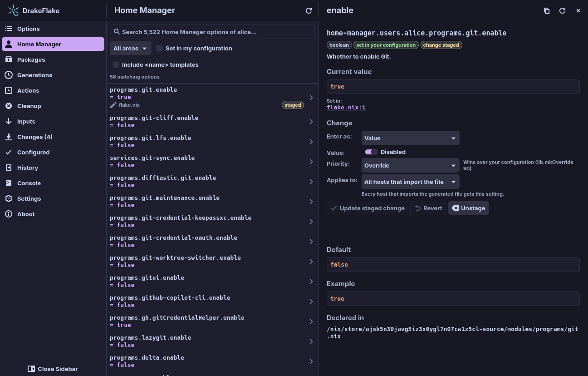Screen dimensions: 588x376
Task: Refresh the Home Manager options list
Action: tap(309, 10)
